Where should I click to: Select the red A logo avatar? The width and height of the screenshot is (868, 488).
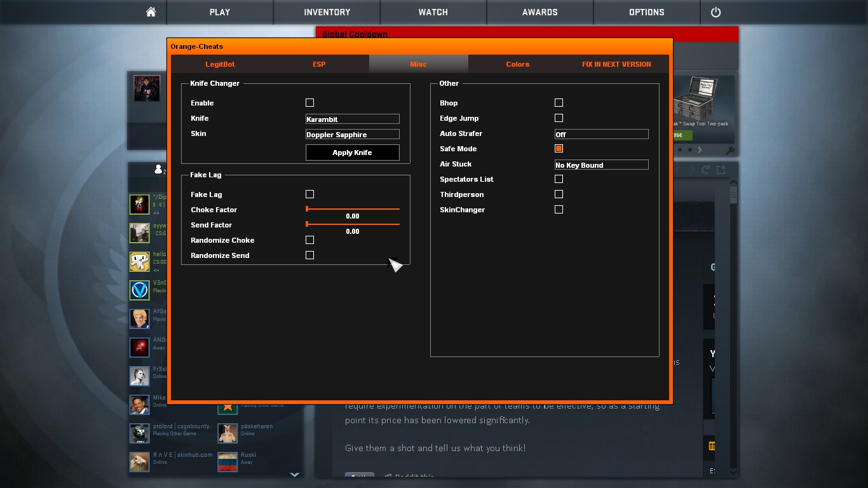140,348
